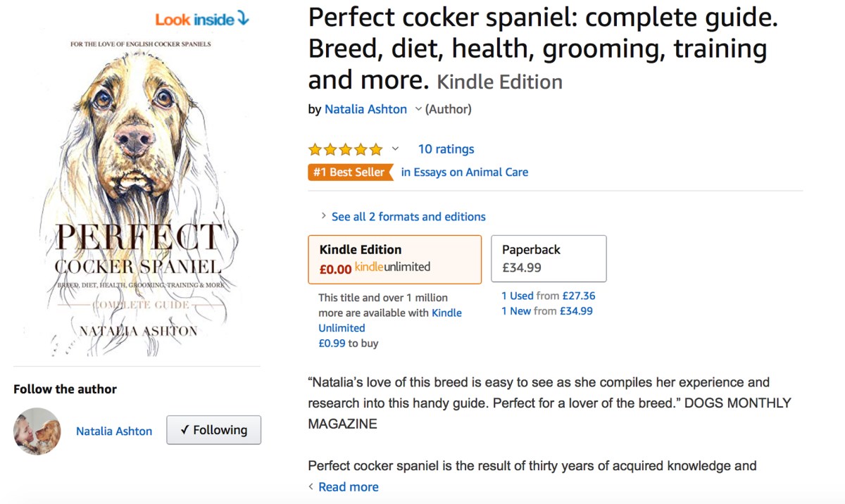Click the Natalia Ashton byline link
Image resolution: width=845 pixels, height=504 pixels.
365,109
